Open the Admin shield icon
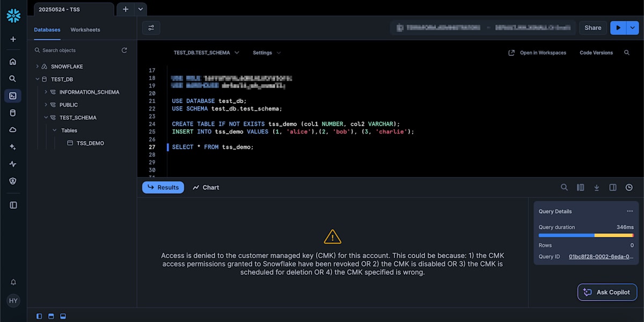 coord(13,181)
